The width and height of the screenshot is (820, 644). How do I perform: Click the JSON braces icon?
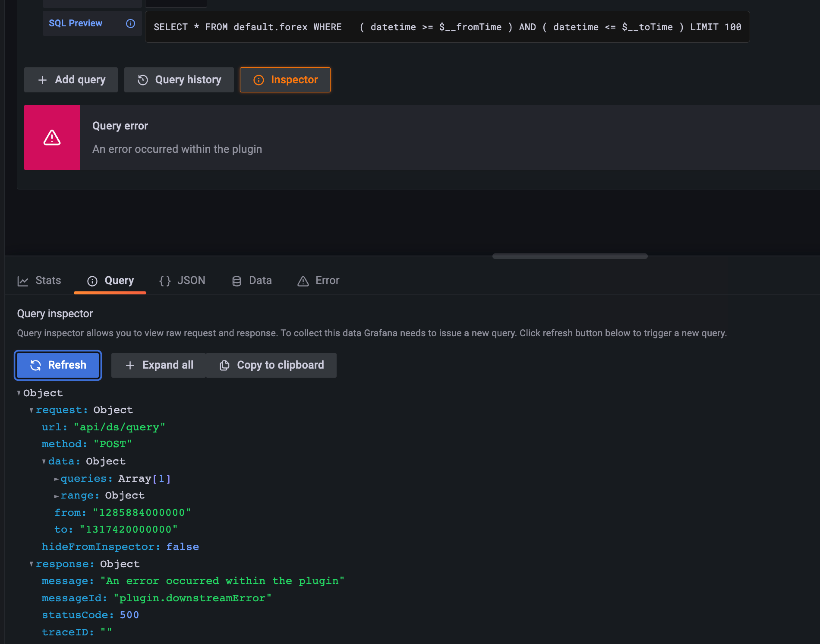(x=164, y=281)
